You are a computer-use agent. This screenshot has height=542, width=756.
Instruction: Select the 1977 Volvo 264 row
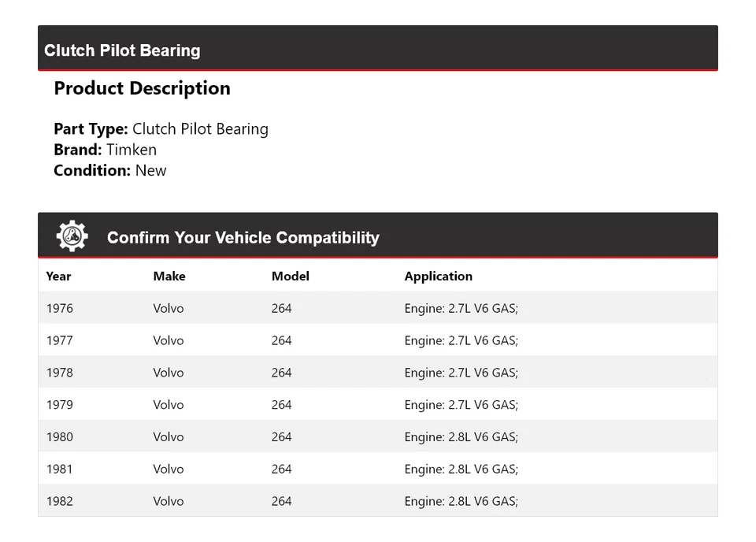coord(378,340)
